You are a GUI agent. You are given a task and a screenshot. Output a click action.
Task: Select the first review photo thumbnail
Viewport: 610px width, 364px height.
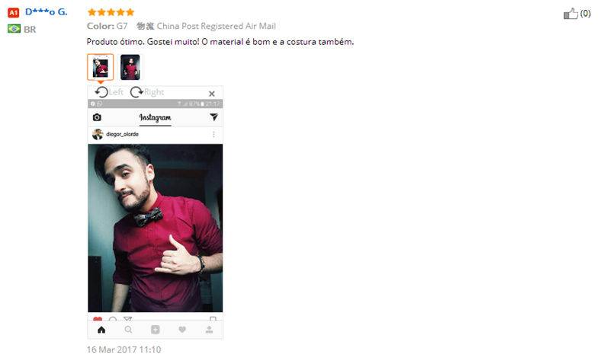click(101, 67)
